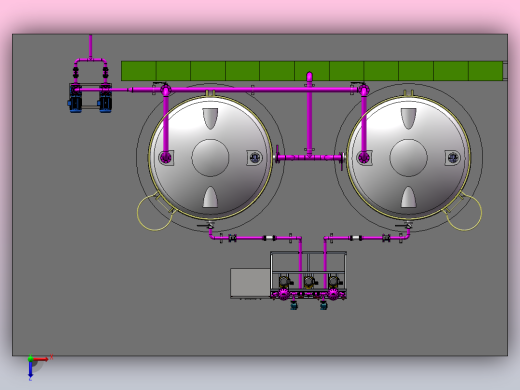
Task: Click the red X axis of the triad
Action: click(41, 359)
